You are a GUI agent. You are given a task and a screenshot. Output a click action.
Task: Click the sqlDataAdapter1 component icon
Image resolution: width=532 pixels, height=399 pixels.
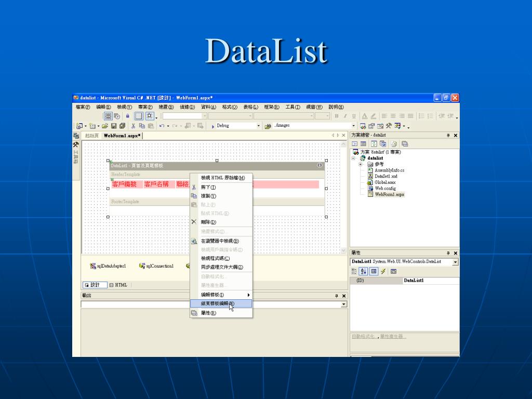pos(92,266)
